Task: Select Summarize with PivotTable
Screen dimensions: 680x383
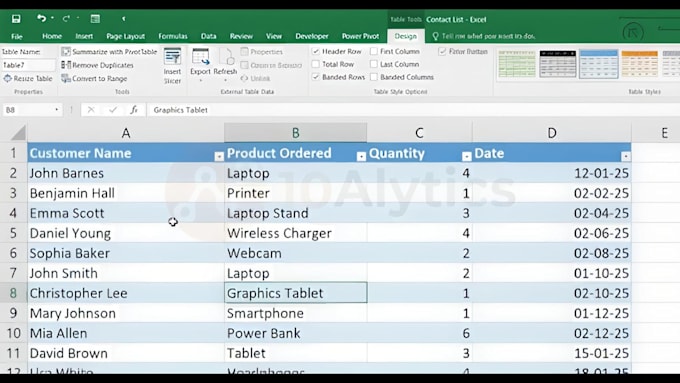Action: [109, 52]
